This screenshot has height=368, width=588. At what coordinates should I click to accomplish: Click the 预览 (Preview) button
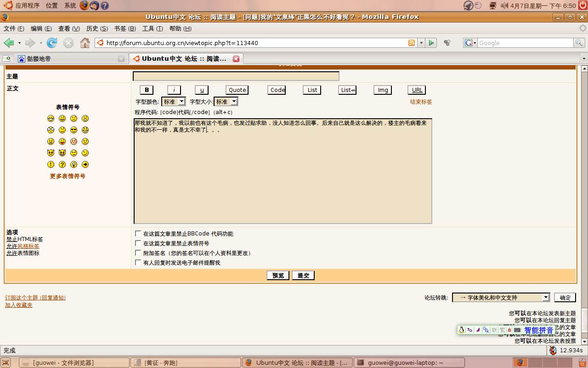[x=278, y=276]
